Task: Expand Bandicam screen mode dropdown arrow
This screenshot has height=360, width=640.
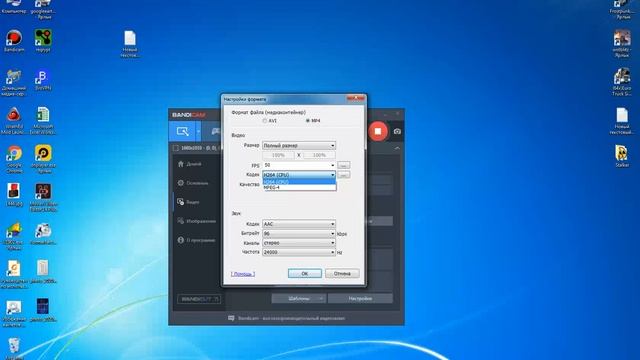Action: (x=198, y=131)
